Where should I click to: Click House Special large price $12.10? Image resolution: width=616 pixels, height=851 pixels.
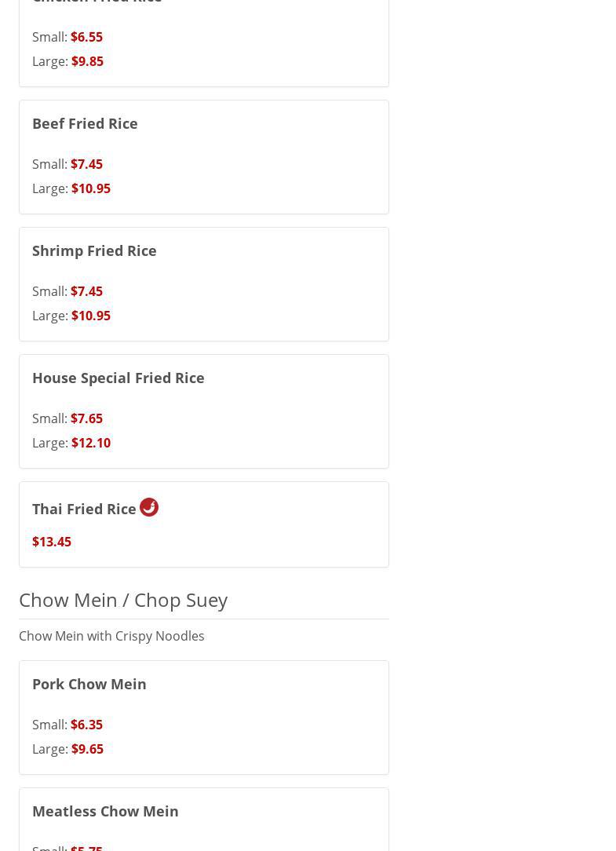point(91,443)
